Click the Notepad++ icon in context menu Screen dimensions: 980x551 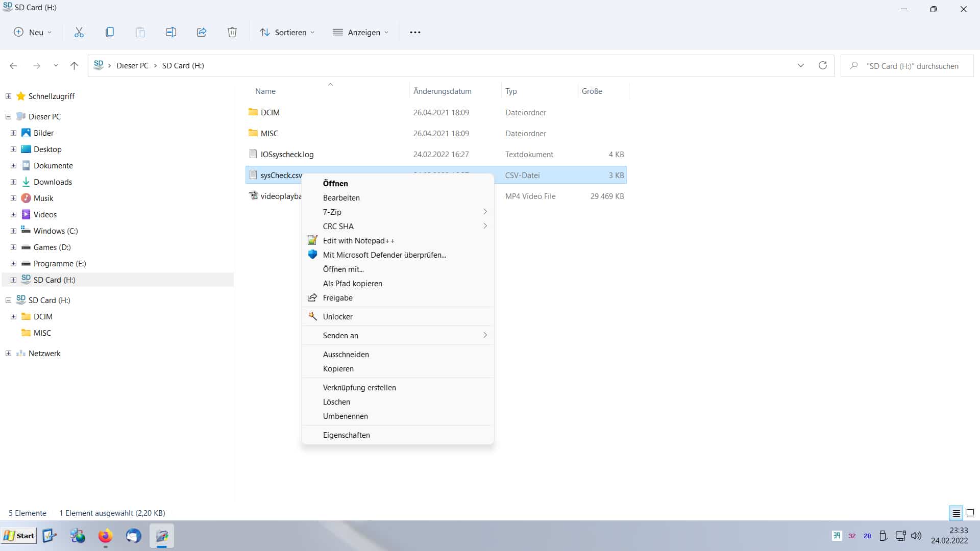[x=312, y=240]
